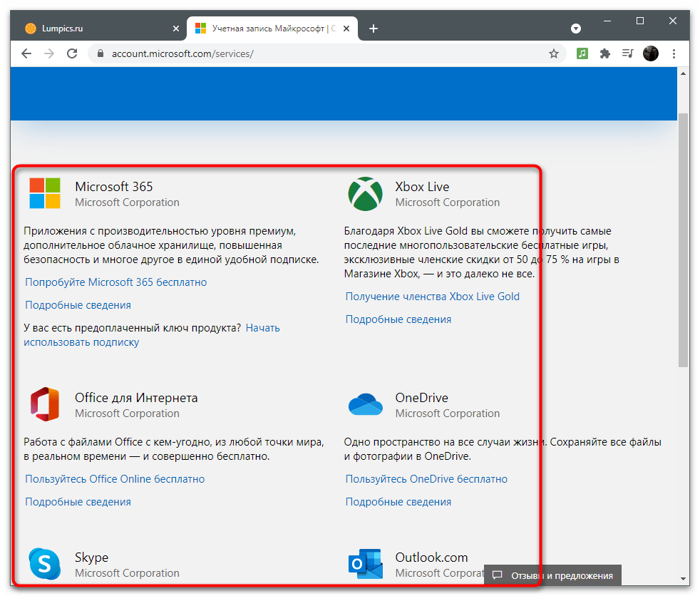Open the green music note extension
The width and height of the screenshot is (700, 596).
[x=582, y=54]
